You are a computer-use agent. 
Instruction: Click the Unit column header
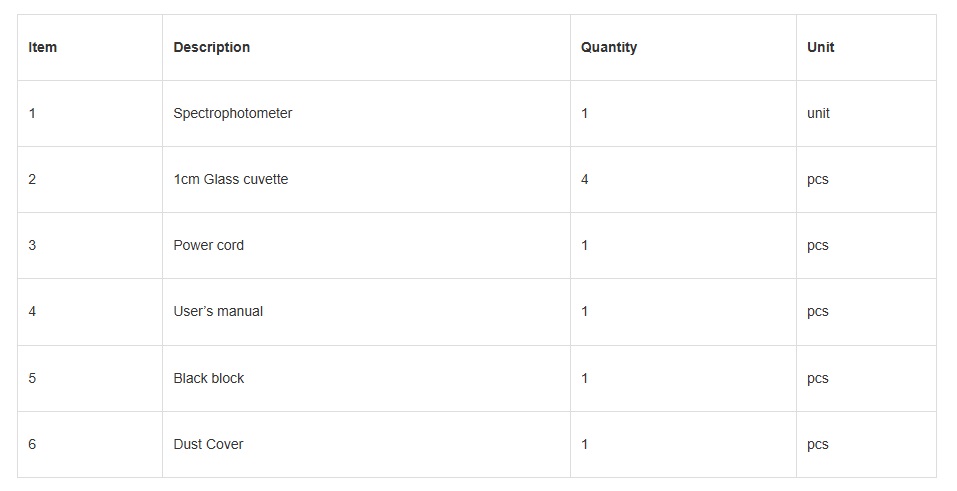click(821, 47)
